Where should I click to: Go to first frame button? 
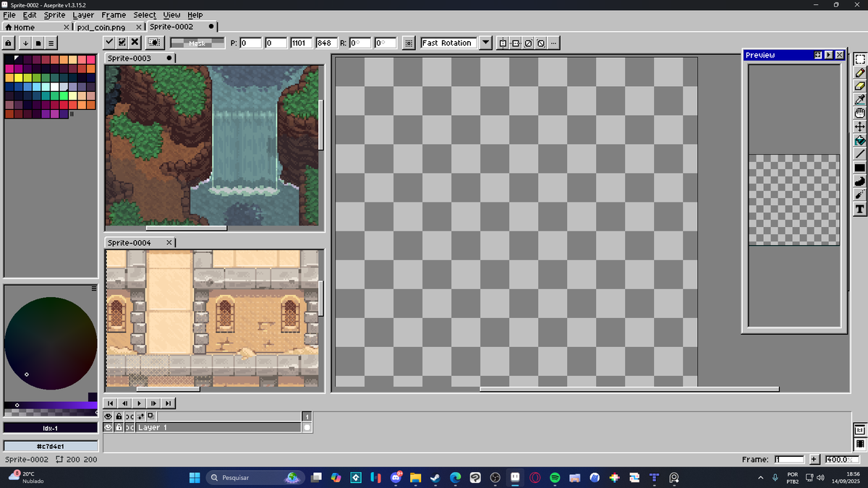[x=110, y=403]
